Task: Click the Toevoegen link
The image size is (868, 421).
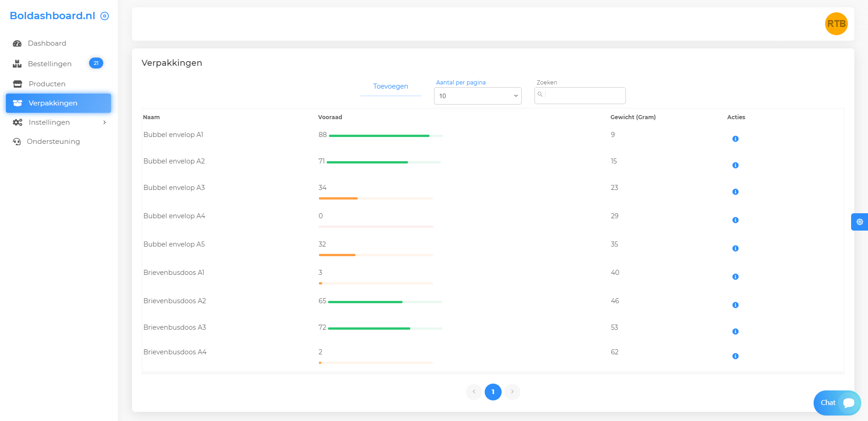Action: pos(391,86)
